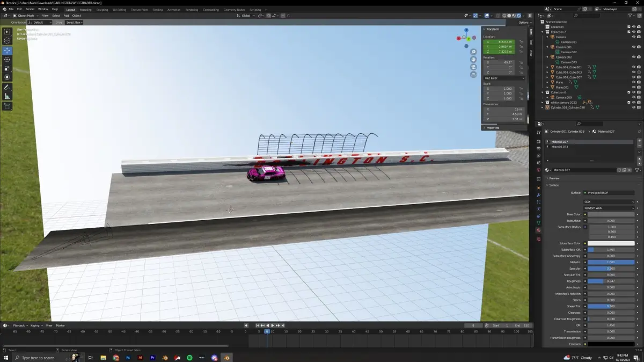Image resolution: width=644 pixels, height=362 pixels.
Task: Adjust the Roughness slider
Action: pyautogui.click(x=611, y=281)
